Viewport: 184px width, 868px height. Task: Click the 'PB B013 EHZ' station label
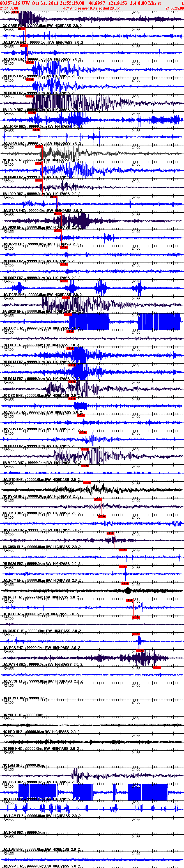coord(13,363)
